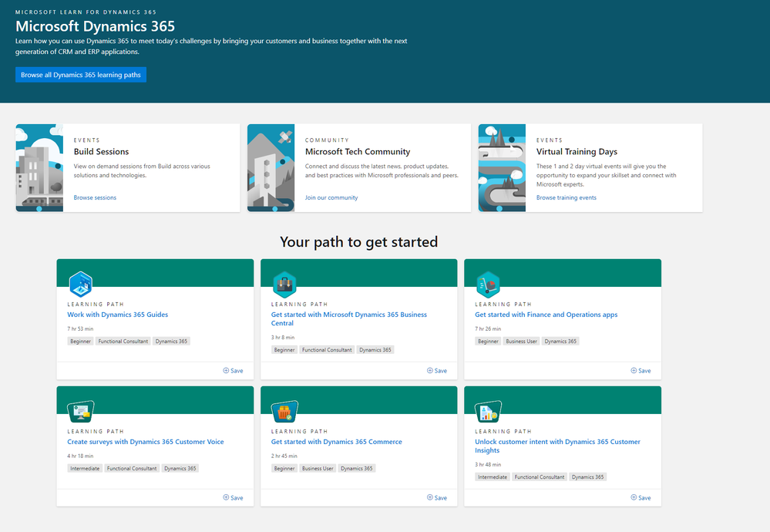Save the Business Central learning path
Viewport: 770px width, 532px height.
click(437, 371)
